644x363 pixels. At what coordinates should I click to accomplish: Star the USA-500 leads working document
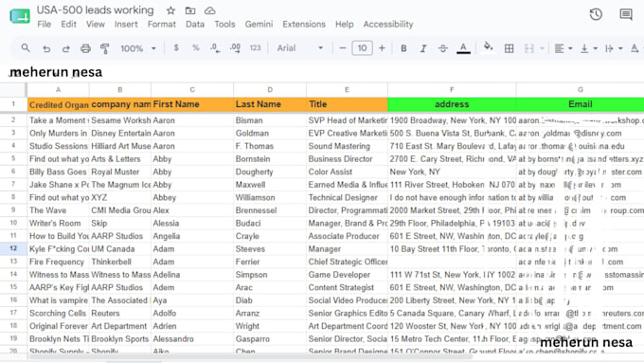pyautogui.click(x=170, y=10)
